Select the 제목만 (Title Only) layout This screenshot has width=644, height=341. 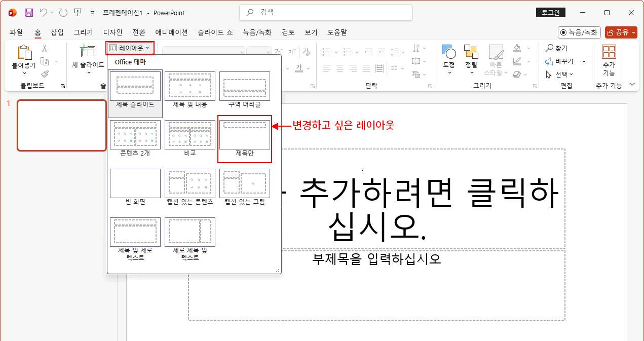click(244, 135)
